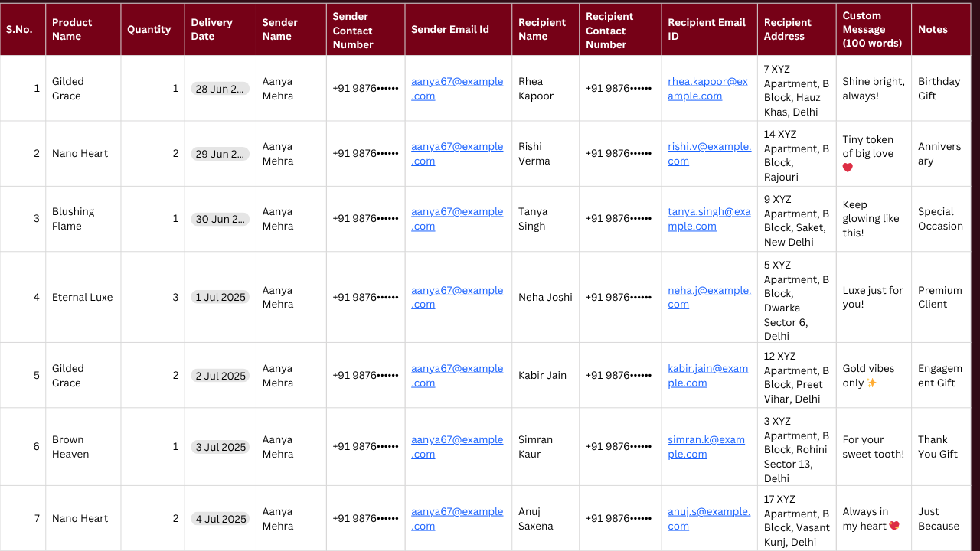Select the 'For your sweet tooth!' message
Image resolution: width=980 pixels, height=551 pixels.
click(874, 446)
